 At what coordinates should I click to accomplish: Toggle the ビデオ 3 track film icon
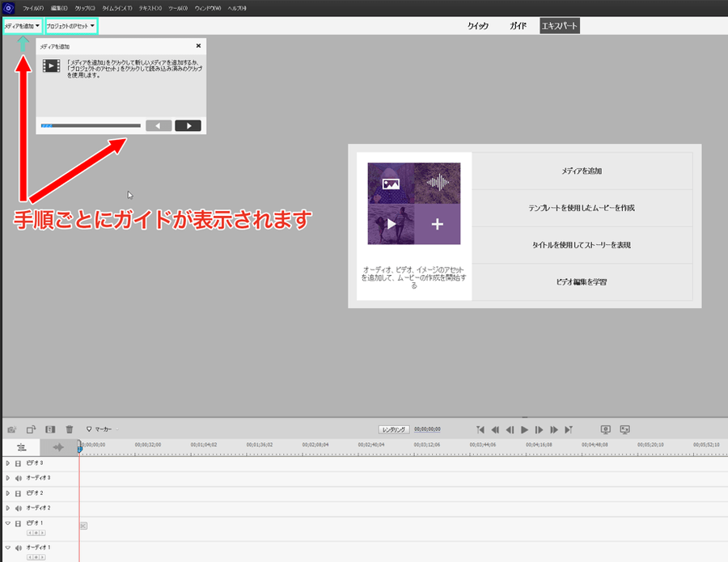[18, 463]
